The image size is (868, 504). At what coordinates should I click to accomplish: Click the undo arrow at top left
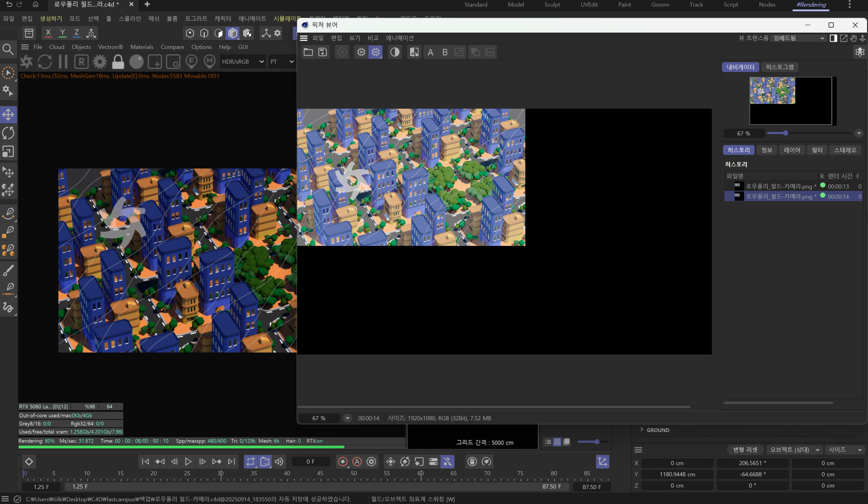click(x=8, y=4)
